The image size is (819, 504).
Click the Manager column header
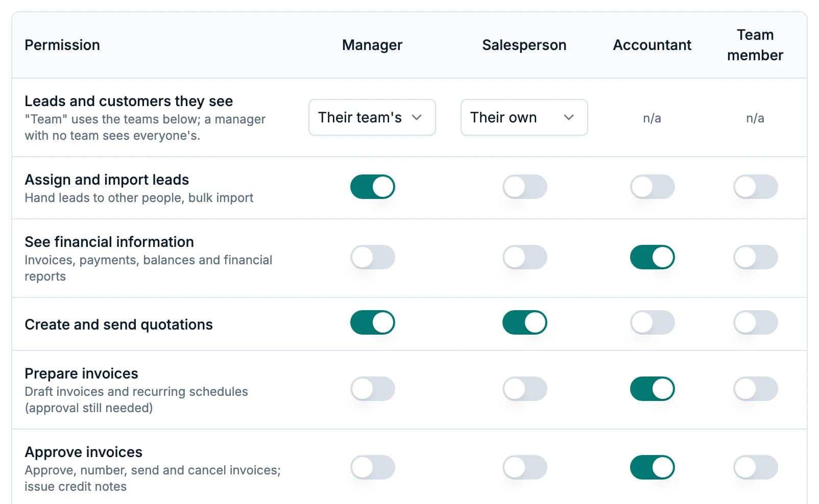click(x=372, y=45)
